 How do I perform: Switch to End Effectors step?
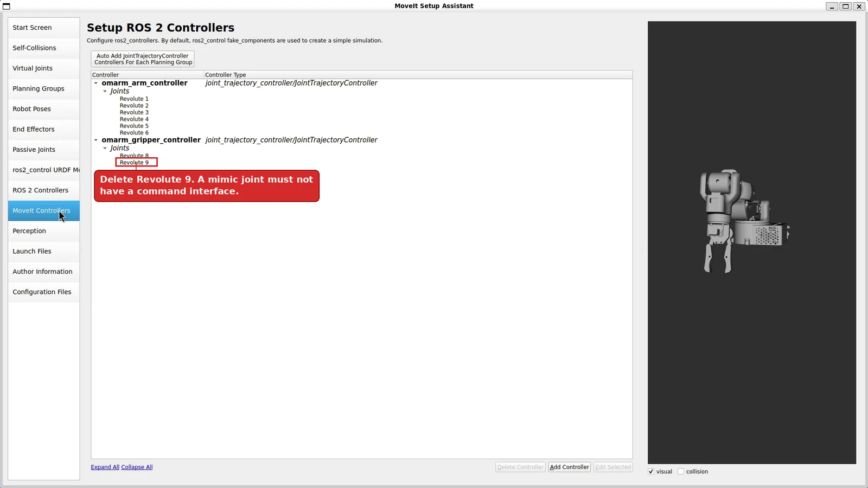point(44,129)
